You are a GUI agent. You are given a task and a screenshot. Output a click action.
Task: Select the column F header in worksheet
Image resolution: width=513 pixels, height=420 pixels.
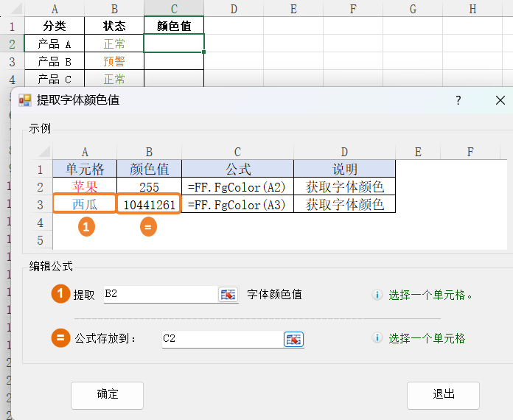tap(353, 9)
